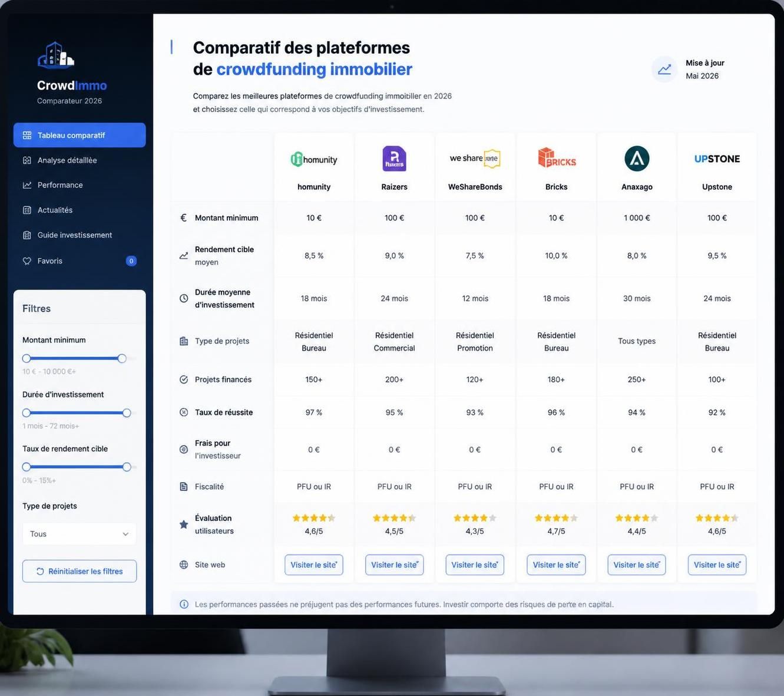Click the '1 000 €' minimum amount for Anaxago
This screenshot has height=696, width=784.
click(637, 217)
